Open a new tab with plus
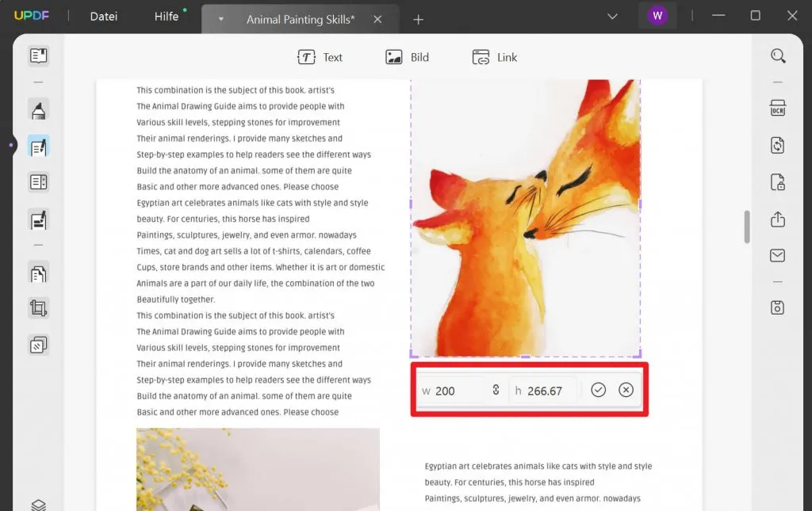Viewport: 812px width, 511px height. [x=419, y=20]
